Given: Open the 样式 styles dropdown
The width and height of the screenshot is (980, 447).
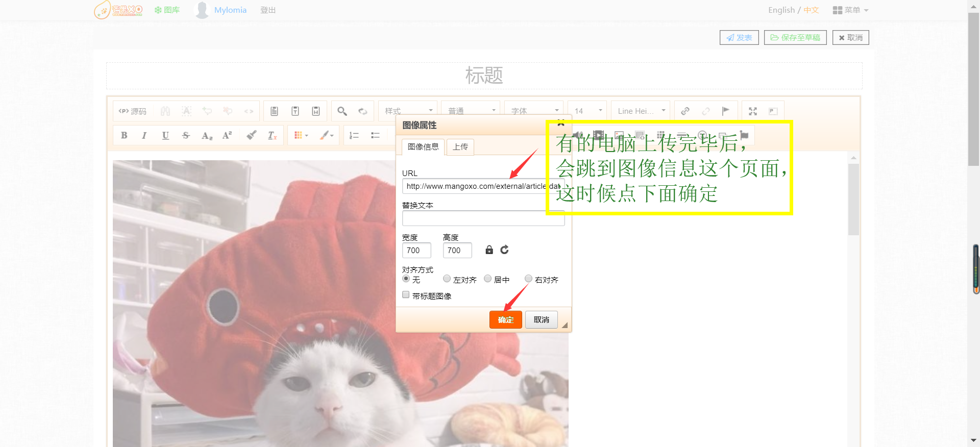Looking at the screenshot, I should click(408, 111).
